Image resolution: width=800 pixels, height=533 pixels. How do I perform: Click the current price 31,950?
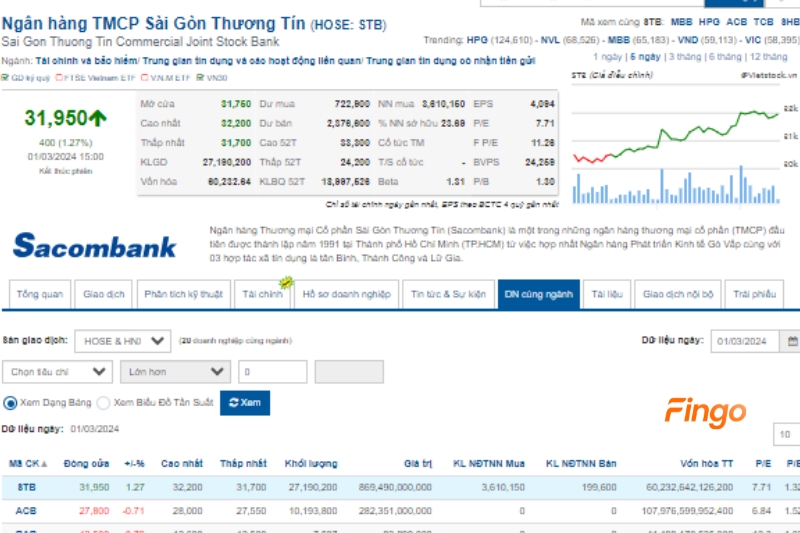point(56,118)
